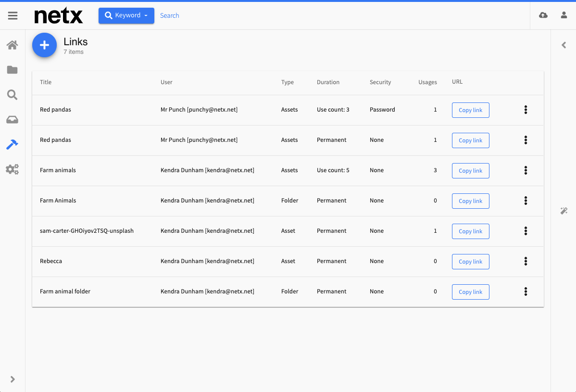This screenshot has height=392, width=576.
Task: Copy link for Farm animals assets
Action: click(x=470, y=171)
